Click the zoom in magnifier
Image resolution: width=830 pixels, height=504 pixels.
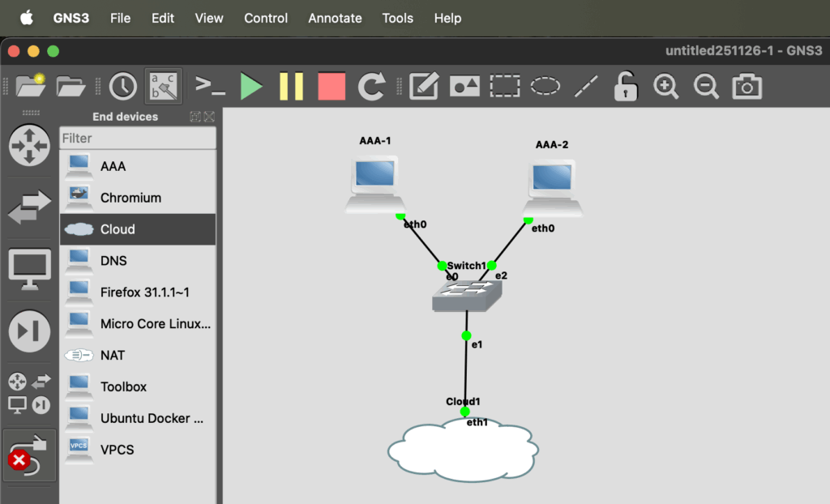(x=666, y=86)
